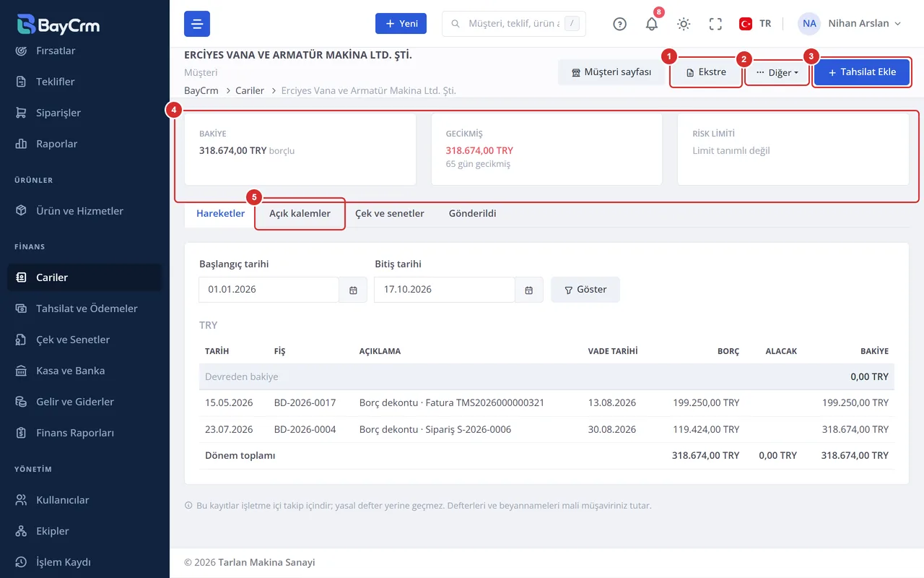Viewport: 924px width, 578px height.
Task: Open İşlem Kaydı in sidebar
Action: coord(84,562)
